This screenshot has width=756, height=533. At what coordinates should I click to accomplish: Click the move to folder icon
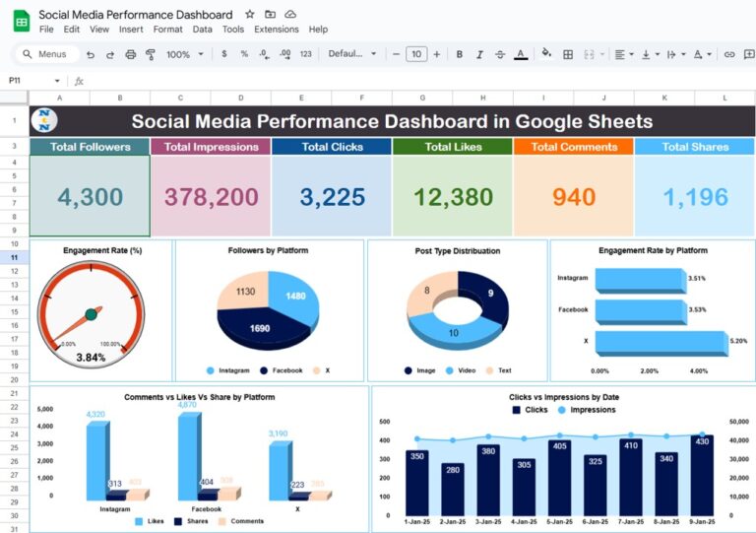[271, 15]
